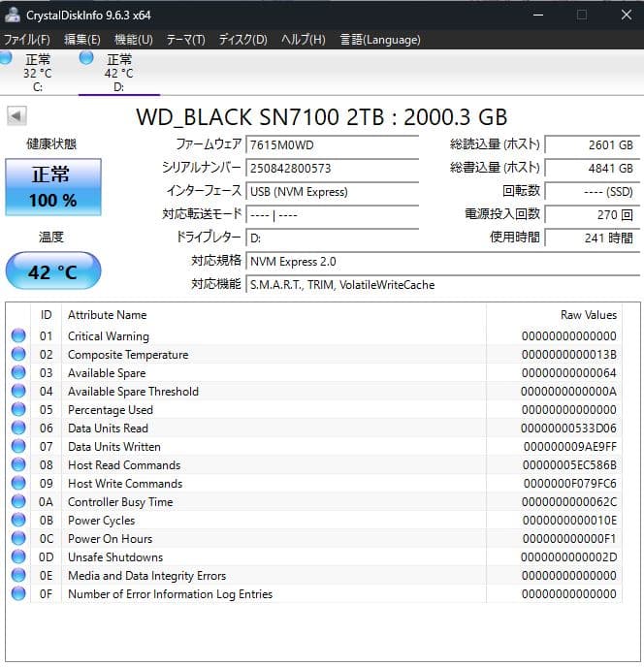
Task: Click the Controller Busy Time status circle icon
Action: (18, 501)
